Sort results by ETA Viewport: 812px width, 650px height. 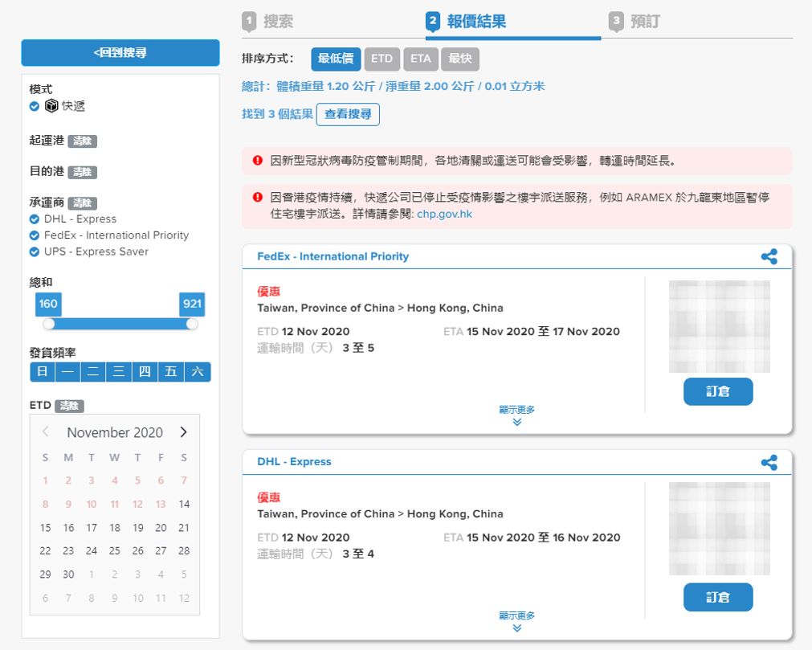pyautogui.click(x=421, y=59)
